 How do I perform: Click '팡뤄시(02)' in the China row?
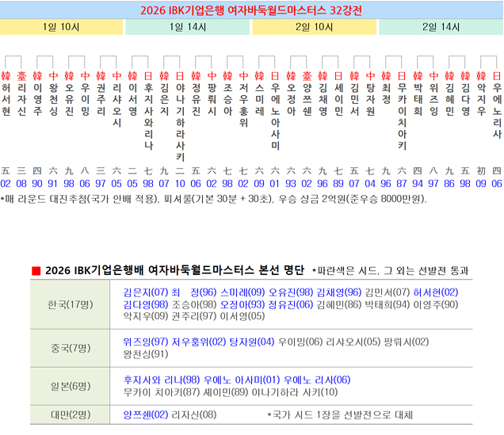tap(407, 342)
